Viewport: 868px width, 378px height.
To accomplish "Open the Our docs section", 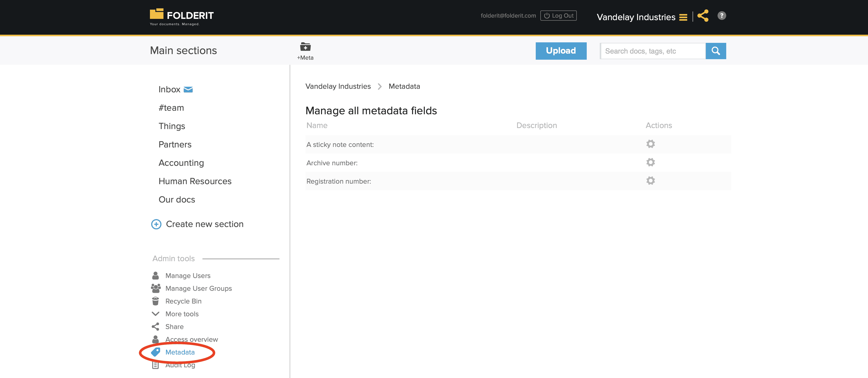I will point(177,199).
